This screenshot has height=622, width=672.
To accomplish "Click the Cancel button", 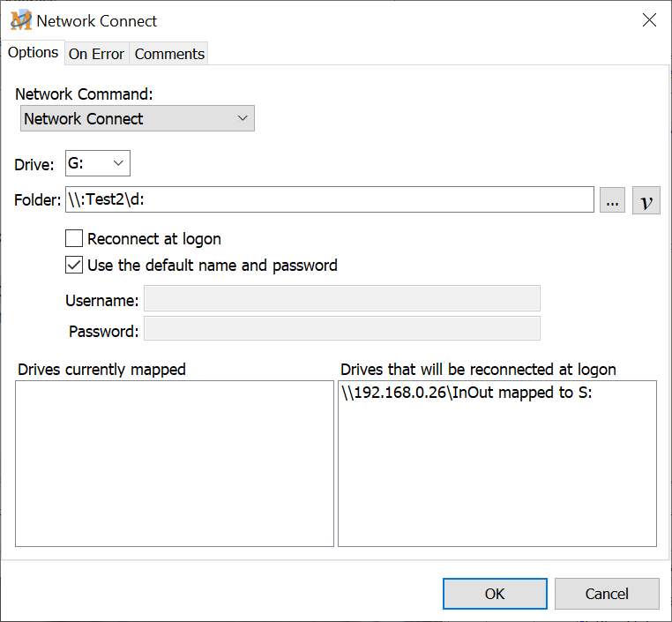I will [x=607, y=594].
